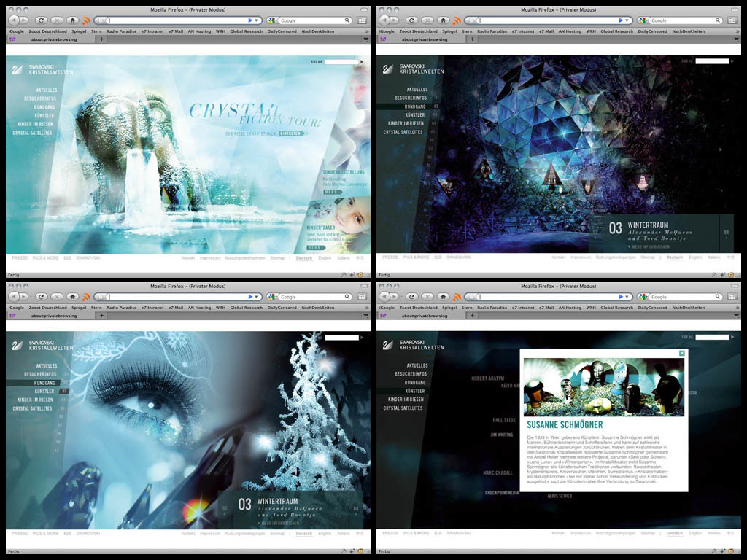
Task: Click the Go arrow in crystal dome address bar
Action: [621, 20]
